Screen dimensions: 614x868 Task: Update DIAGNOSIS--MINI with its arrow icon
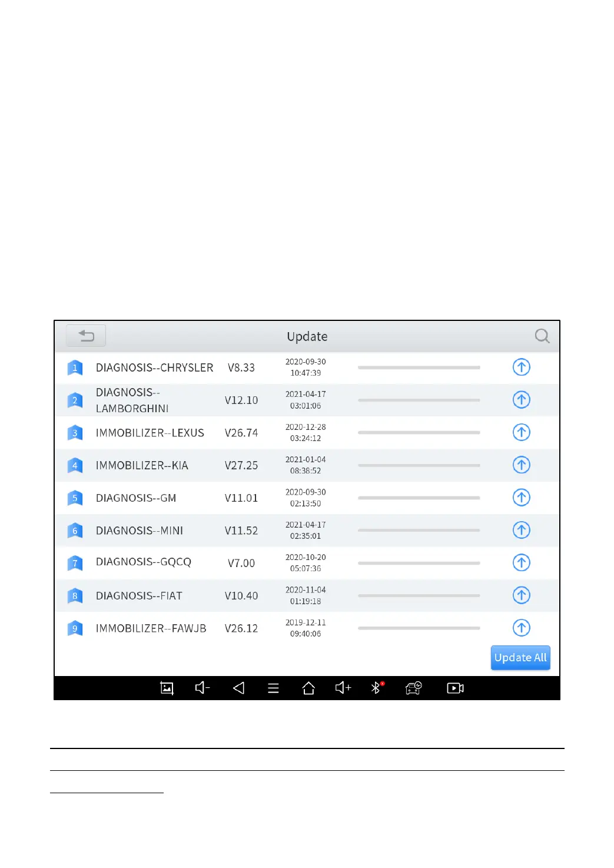tap(521, 530)
